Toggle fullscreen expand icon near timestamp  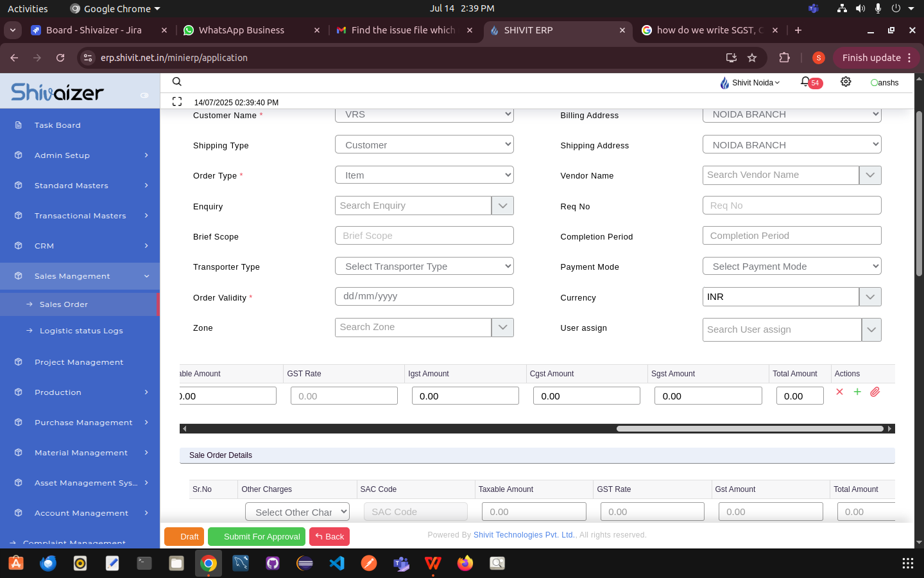click(177, 101)
